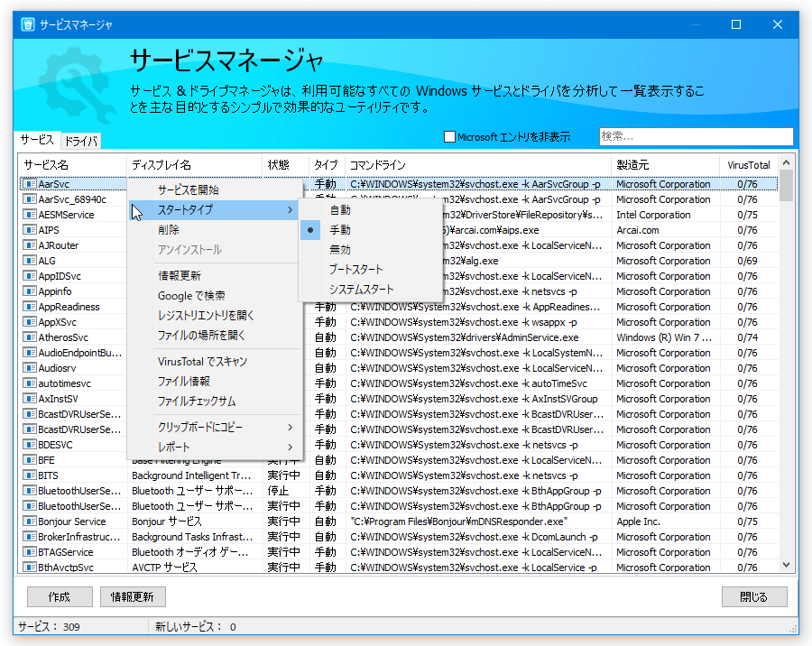The height and width of the screenshot is (646, 812).
Task: Sort by ディスプレイ名 column header
Action: [x=195, y=165]
